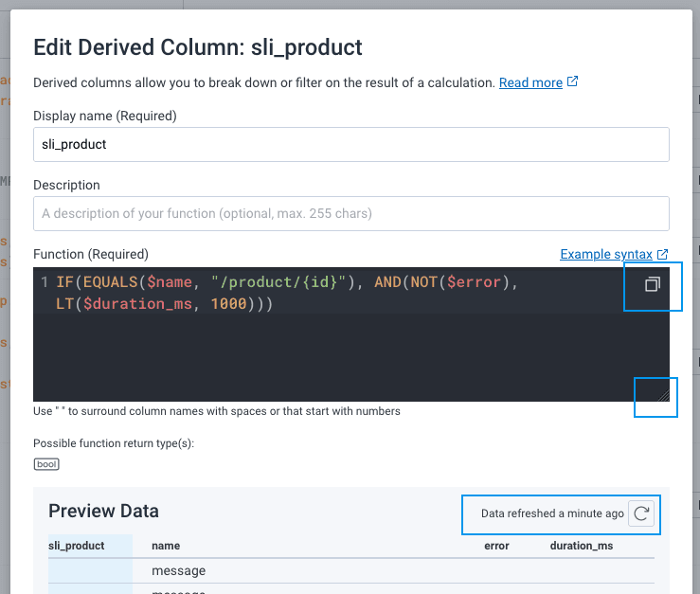Click into the Description field
700x594 pixels.
350,213
